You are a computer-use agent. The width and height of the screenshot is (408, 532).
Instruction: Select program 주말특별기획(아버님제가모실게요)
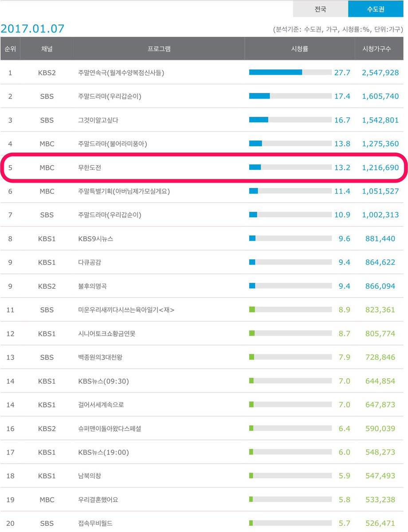point(124,191)
